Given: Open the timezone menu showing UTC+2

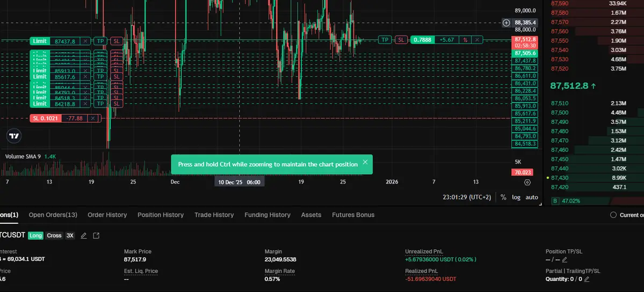Looking at the screenshot, I should tap(467, 197).
